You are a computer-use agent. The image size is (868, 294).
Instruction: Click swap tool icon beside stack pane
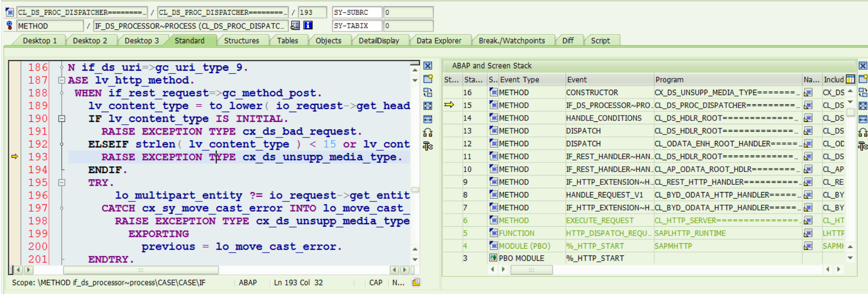tap(863, 92)
